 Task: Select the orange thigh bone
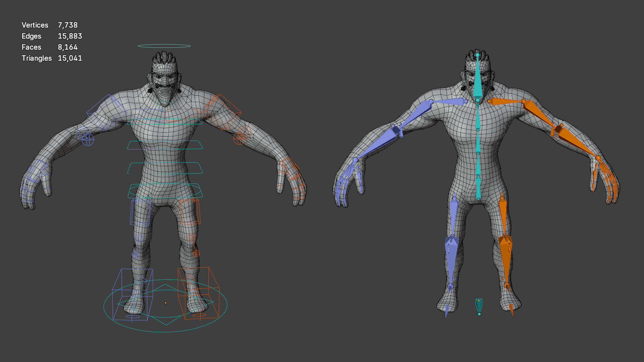tap(503, 217)
